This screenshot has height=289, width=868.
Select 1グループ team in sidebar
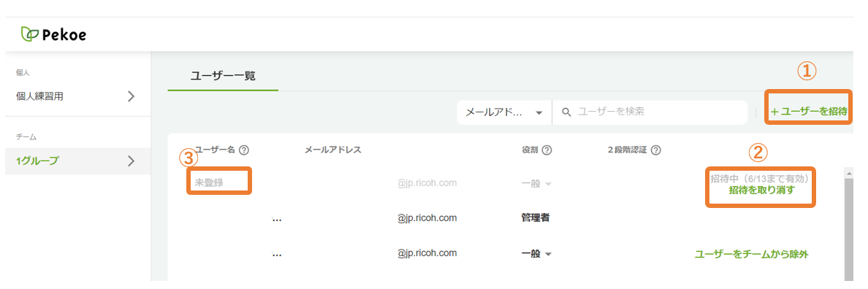coord(77,161)
